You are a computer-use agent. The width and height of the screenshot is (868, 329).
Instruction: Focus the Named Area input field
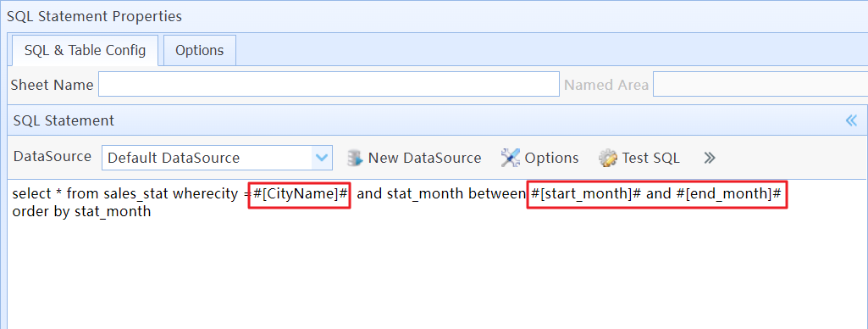coord(760,85)
